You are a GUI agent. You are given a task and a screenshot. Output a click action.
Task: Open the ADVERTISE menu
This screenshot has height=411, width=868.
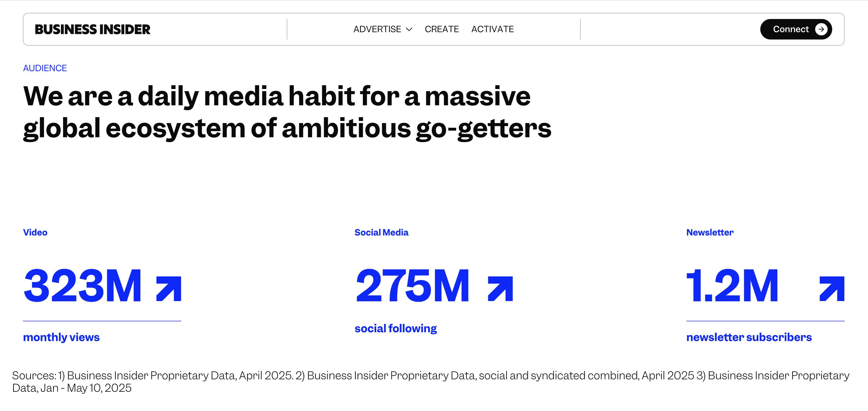(377, 29)
